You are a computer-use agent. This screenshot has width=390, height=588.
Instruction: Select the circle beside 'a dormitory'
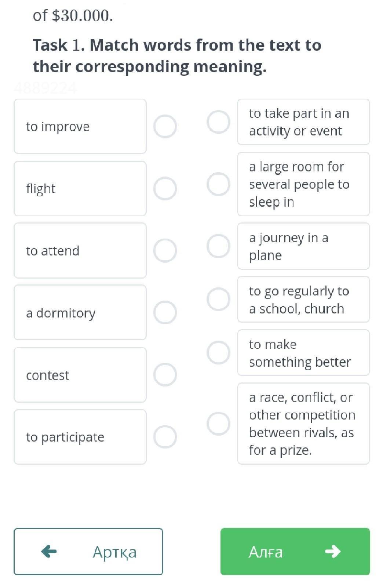click(165, 313)
